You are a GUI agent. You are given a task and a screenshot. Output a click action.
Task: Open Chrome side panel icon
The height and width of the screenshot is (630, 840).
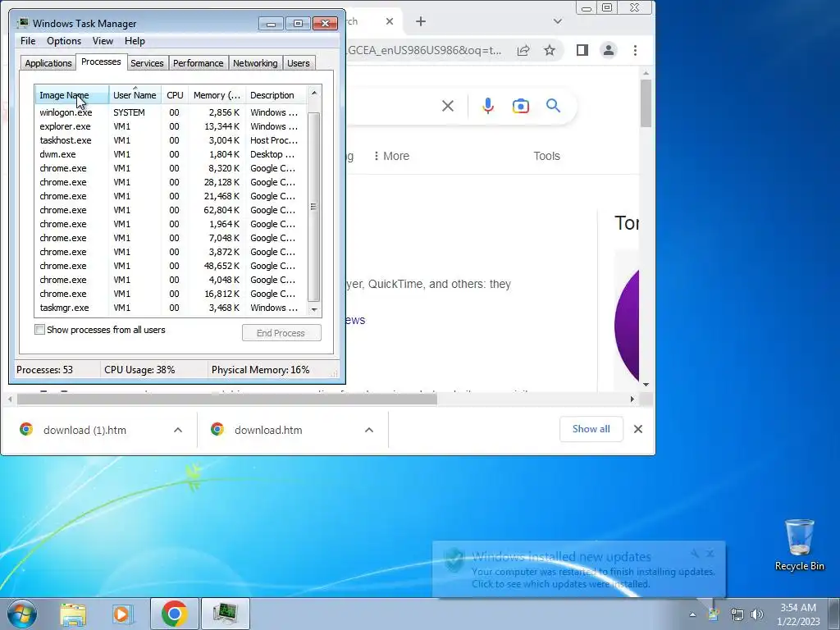click(582, 50)
